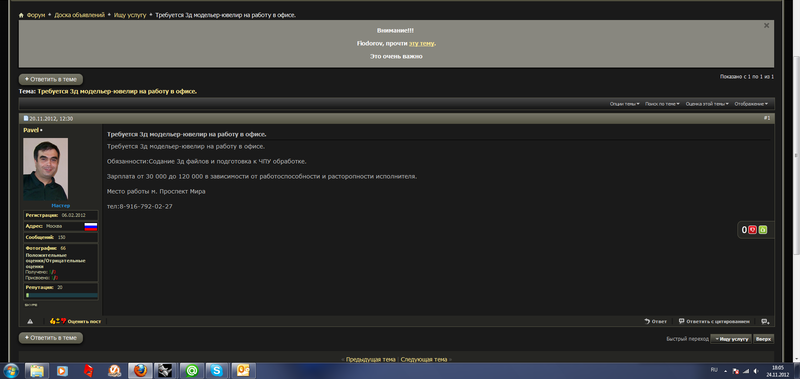Click phone number 'тел:8-916-792-02-27'
Image resolution: width=800 pixels, height=379 pixels.
[139, 207]
